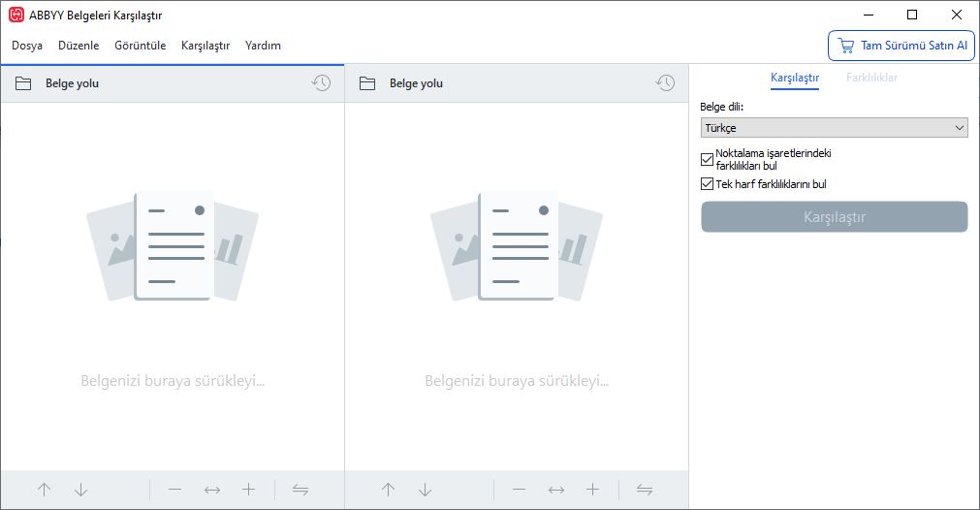Open the Karşılaştır menu in menu bar
The width and height of the screenshot is (980, 510).
[205, 46]
